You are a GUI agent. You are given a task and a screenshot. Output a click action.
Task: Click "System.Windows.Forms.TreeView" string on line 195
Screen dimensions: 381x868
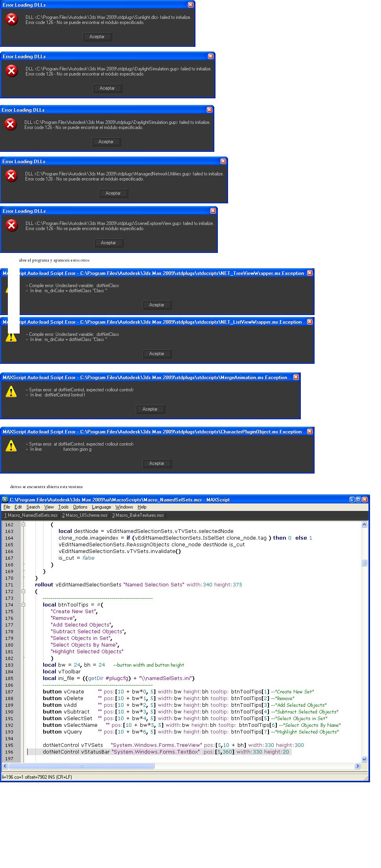pos(156,745)
